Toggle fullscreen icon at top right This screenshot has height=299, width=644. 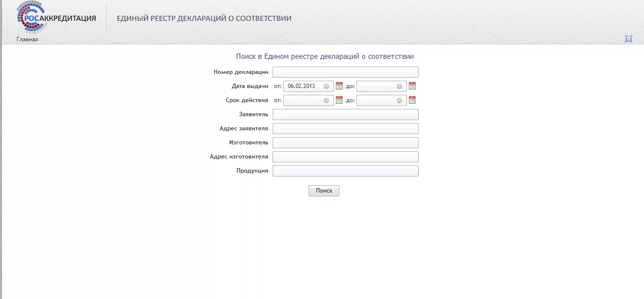pyautogui.click(x=628, y=39)
